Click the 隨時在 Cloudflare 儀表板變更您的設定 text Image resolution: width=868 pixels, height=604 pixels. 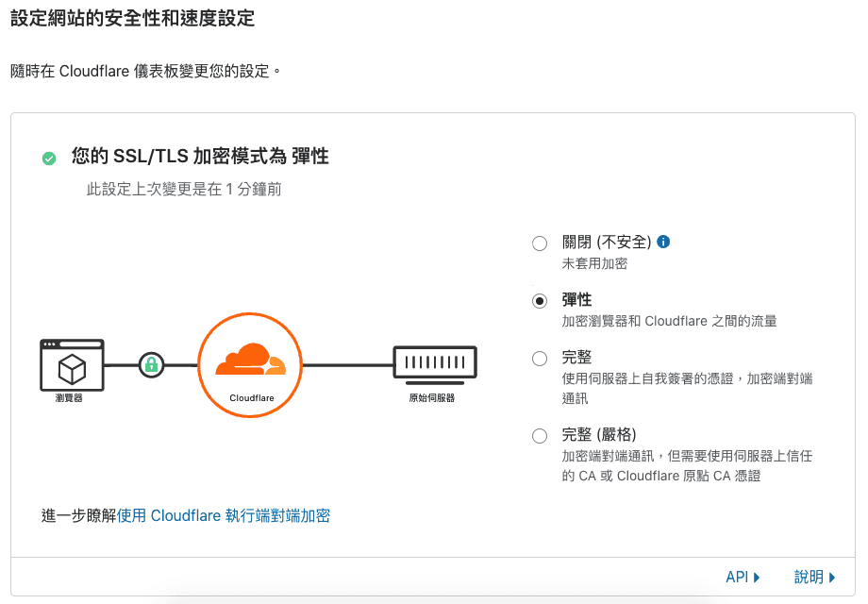pos(145,72)
